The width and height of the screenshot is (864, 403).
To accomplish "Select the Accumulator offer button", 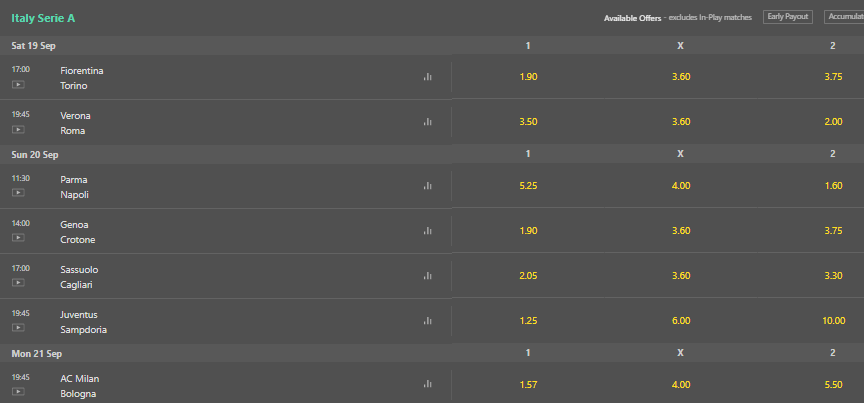I will click(x=844, y=17).
